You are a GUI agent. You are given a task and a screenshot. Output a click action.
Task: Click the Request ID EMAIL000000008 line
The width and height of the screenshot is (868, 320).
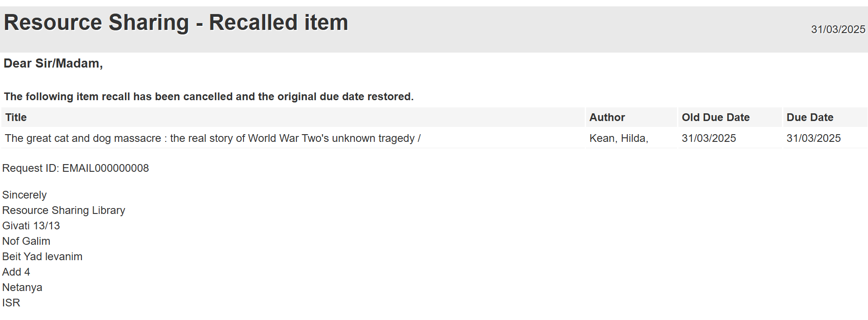pos(76,168)
